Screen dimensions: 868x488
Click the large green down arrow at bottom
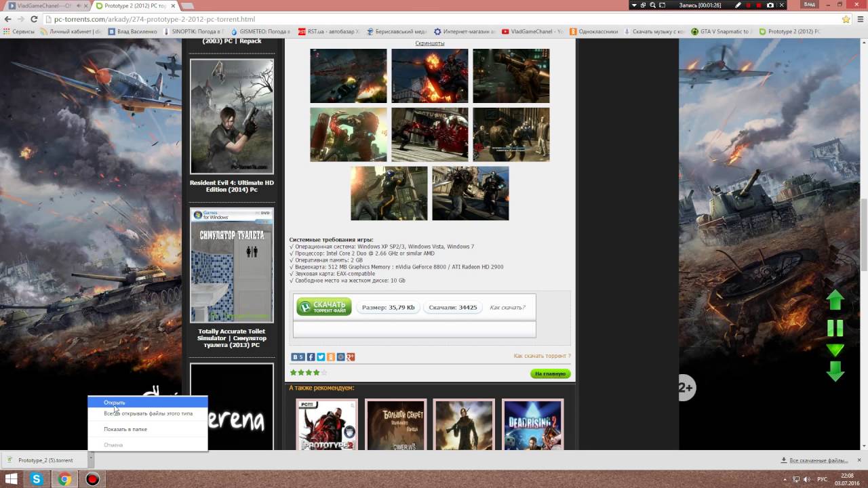pyautogui.click(x=835, y=371)
